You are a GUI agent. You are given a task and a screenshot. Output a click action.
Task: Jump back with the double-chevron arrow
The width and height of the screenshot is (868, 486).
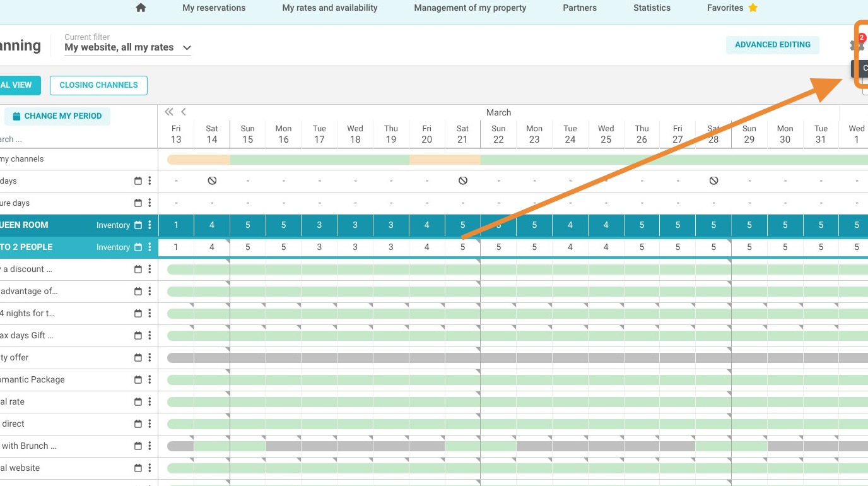point(168,112)
